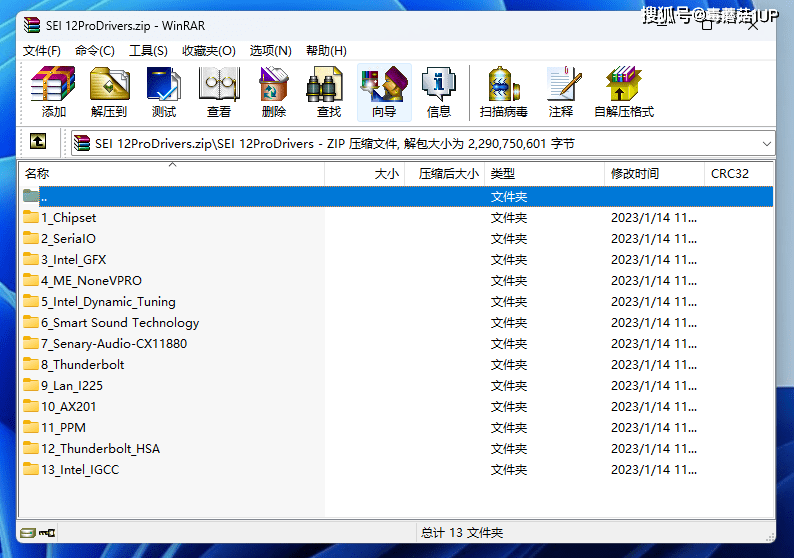794x558 pixels.
Task: Click the WinRAR title bar icon
Action: click(31, 25)
